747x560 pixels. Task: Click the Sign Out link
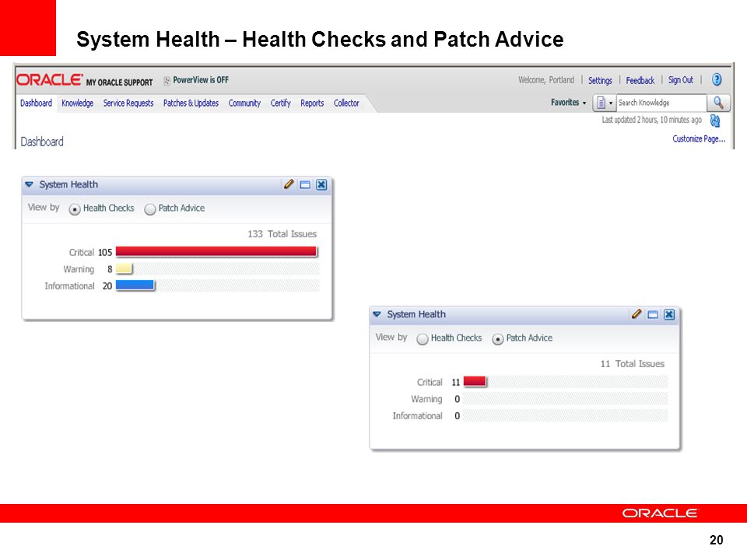coord(680,79)
